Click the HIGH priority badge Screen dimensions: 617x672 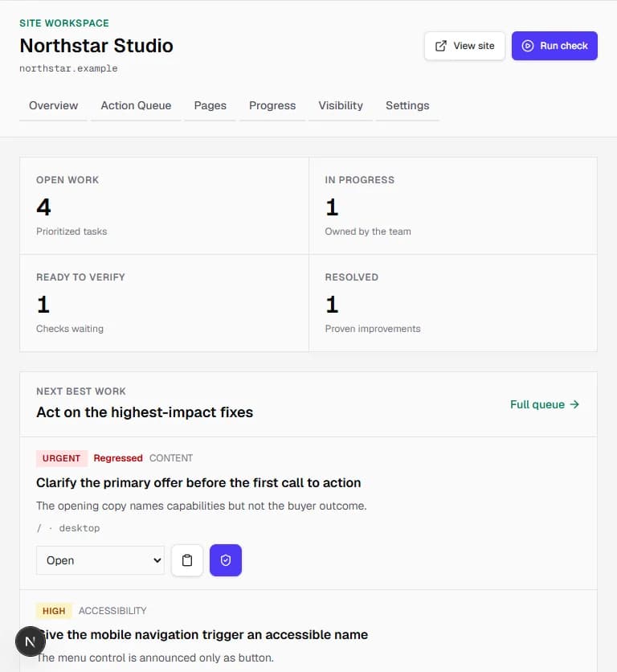(x=54, y=611)
